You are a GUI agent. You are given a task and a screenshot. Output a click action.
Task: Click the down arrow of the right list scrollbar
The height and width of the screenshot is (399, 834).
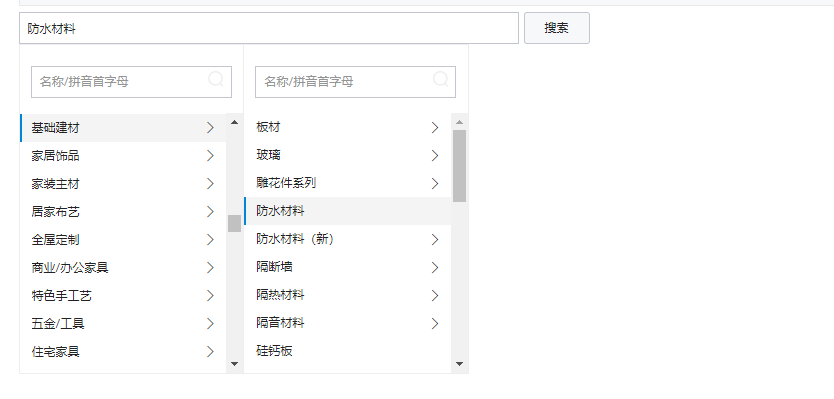click(460, 364)
